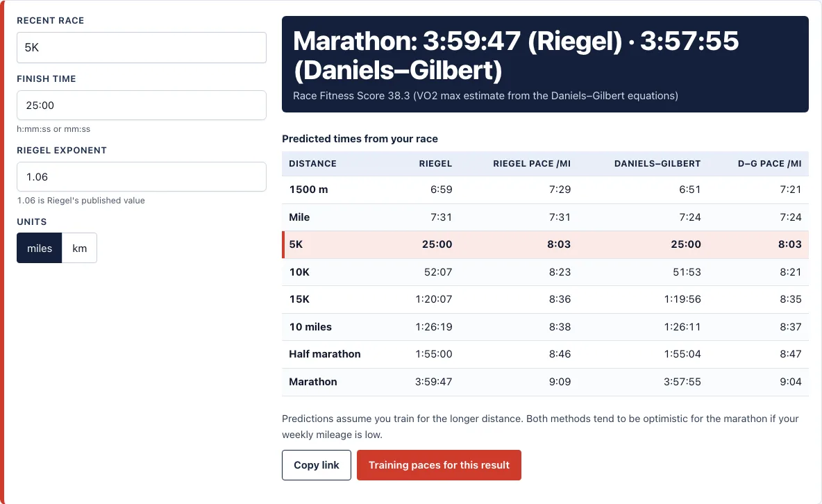
Task: Click the Daniels–Gilbert column header
Action: pos(657,164)
